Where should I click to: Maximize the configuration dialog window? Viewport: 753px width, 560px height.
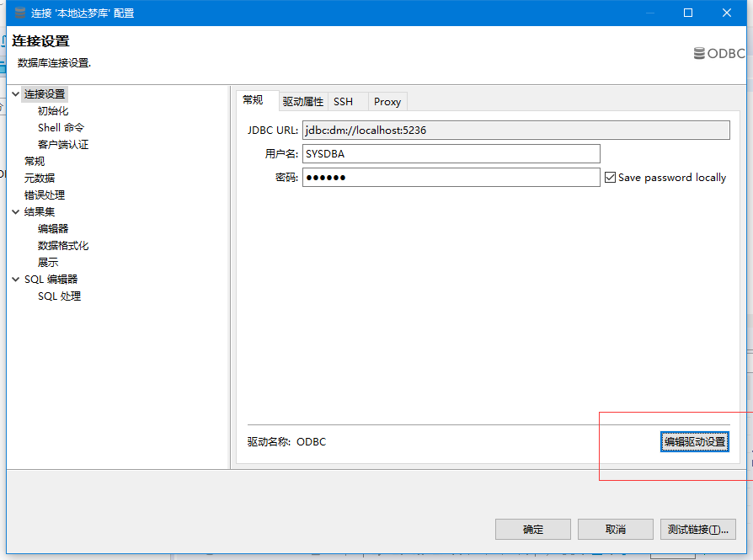[688, 13]
